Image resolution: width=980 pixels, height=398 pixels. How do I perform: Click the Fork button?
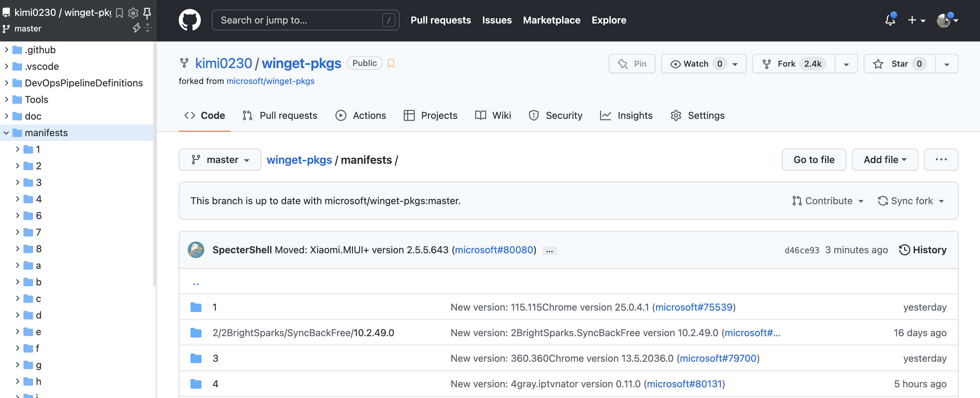794,64
